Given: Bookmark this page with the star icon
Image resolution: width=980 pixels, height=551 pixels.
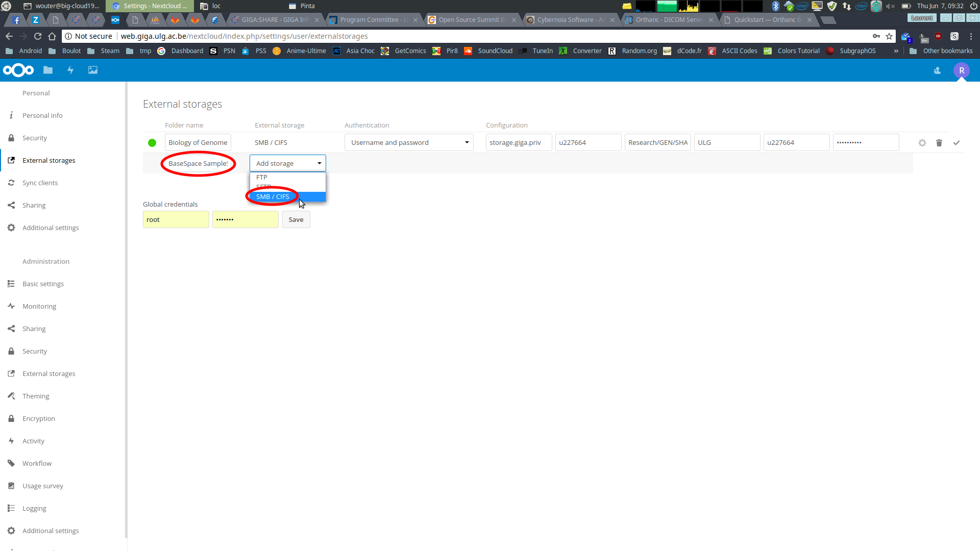Looking at the screenshot, I should [x=889, y=36].
